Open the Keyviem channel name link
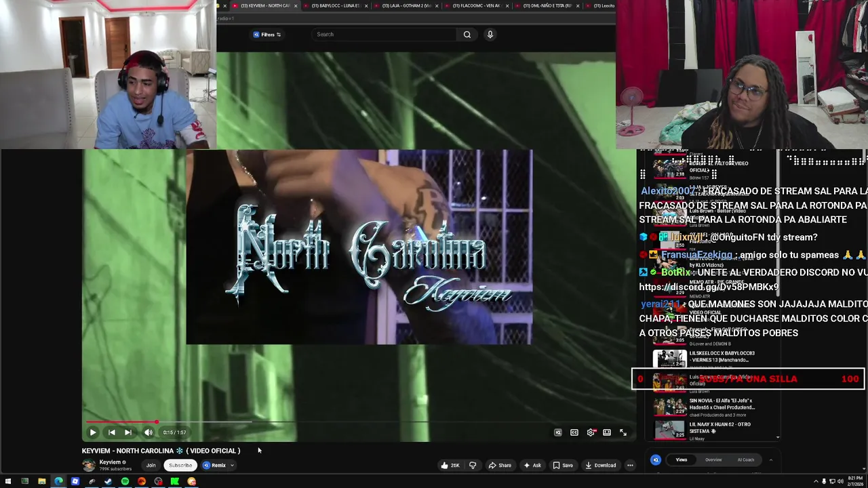868x488 pixels. click(110, 462)
